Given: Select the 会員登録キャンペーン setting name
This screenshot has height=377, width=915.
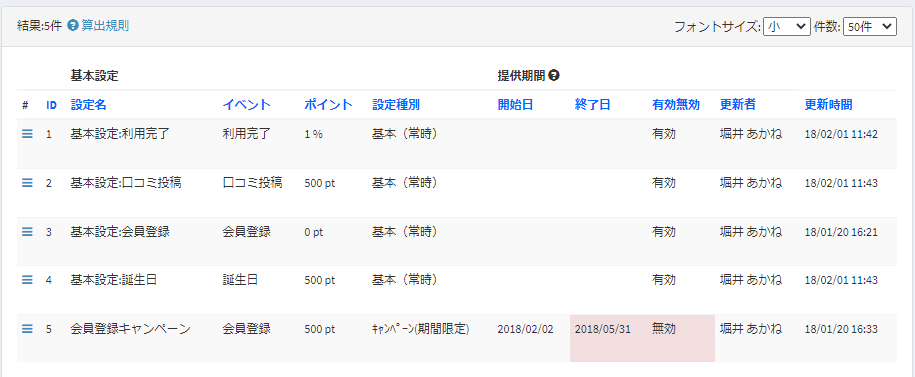Looking at the screenshot, I should (131, 329).
